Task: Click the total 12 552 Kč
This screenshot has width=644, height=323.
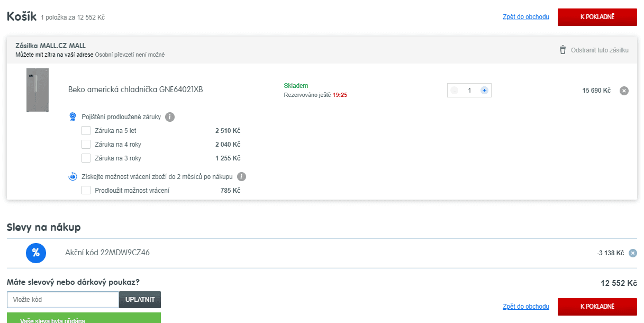Action: click(x=619, y=283)
